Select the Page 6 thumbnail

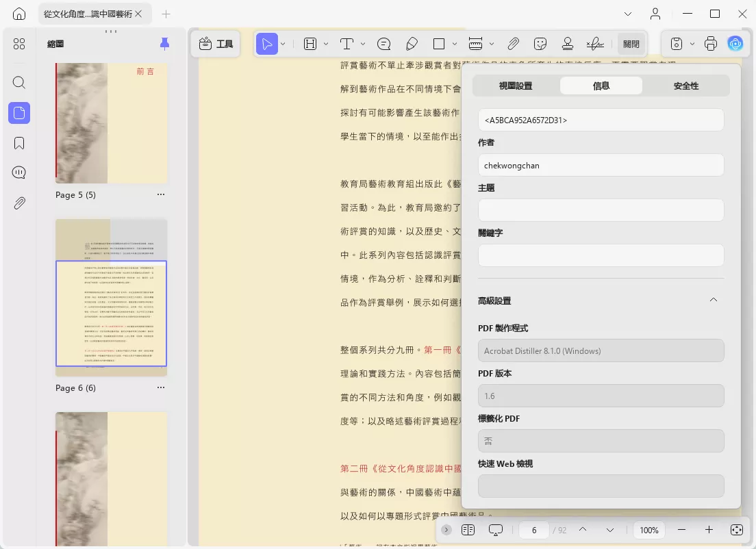click(112, 297)
